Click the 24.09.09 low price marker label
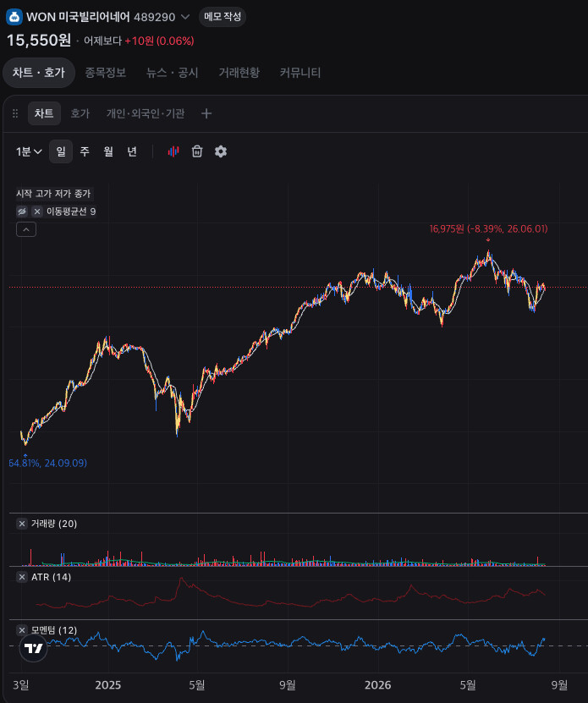This screenshot has height=703, width=588. [48, 463]
